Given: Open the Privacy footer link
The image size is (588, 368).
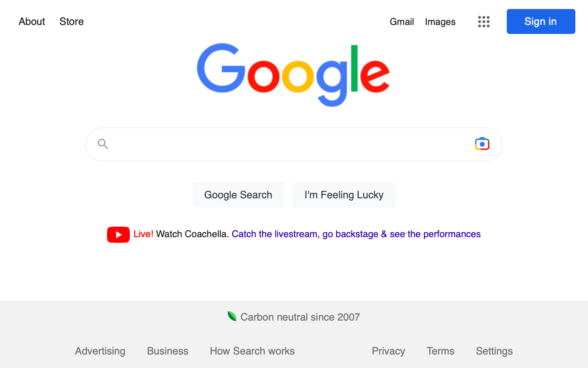Looking at the screenshot, I should [388, 351].
